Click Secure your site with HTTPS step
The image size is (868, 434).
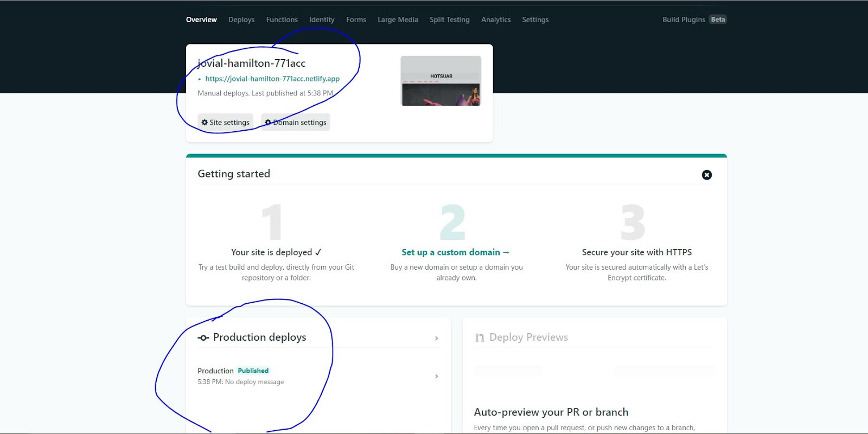[637, 252]
